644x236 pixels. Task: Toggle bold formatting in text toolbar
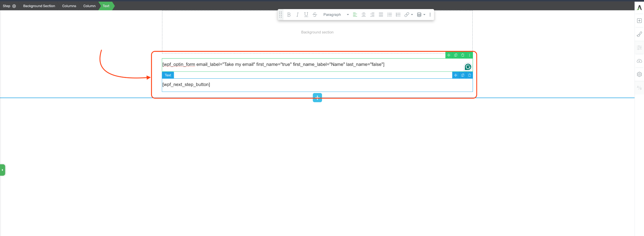(x=289, y=15)
